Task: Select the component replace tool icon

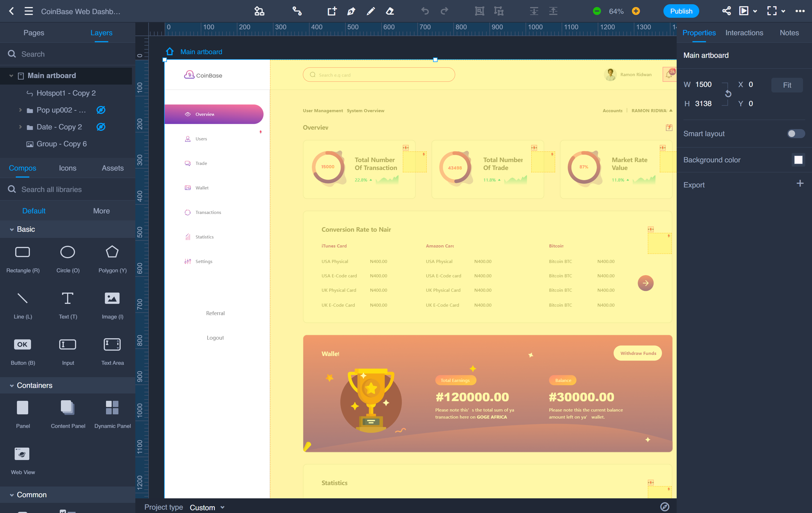Action: tap(259, 11)
